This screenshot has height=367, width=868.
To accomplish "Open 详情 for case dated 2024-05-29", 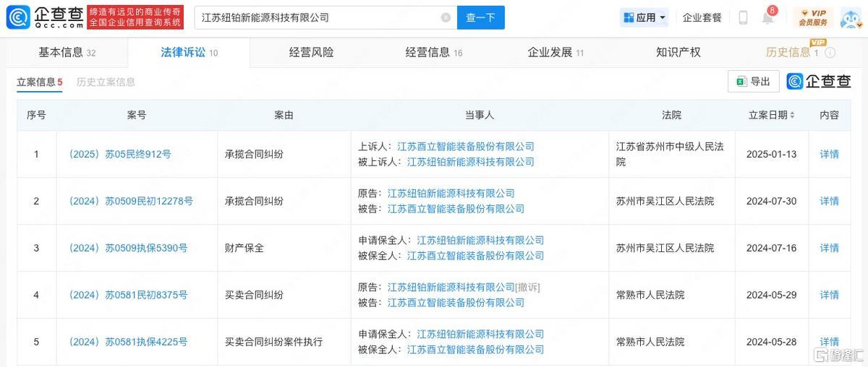I will pyautogui.click(x=829, y=295).
